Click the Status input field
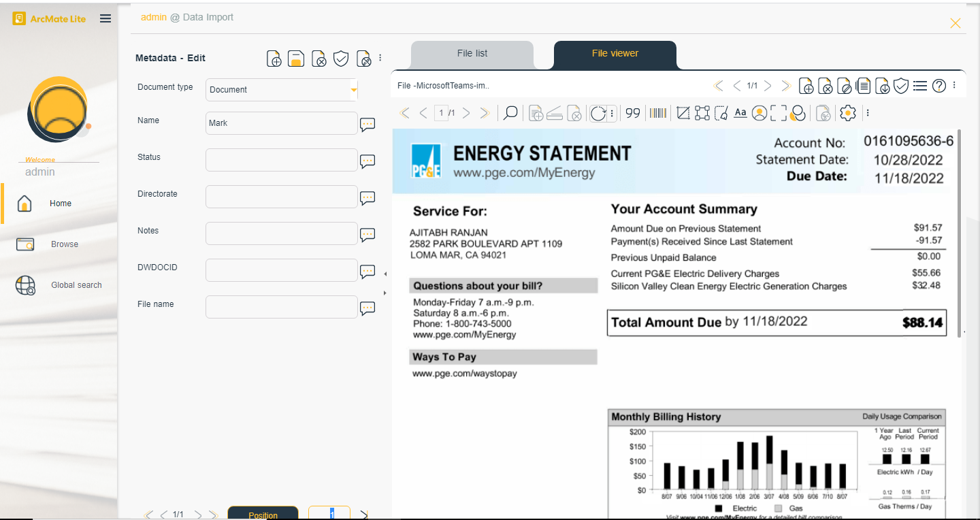Screen dimensions: 980x520 pos(282,160)
